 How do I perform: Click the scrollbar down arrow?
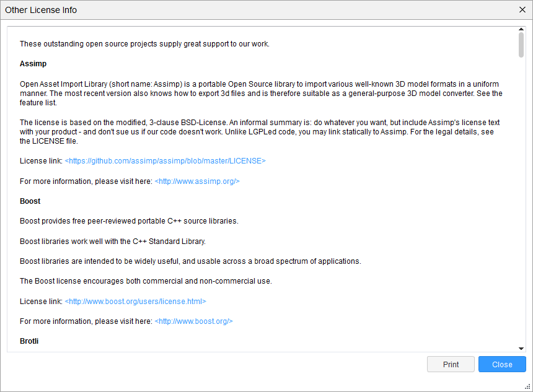(521, 349)
